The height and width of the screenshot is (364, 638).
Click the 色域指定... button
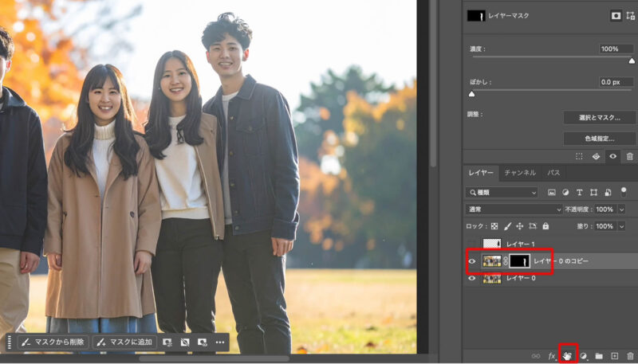point(600,139)
